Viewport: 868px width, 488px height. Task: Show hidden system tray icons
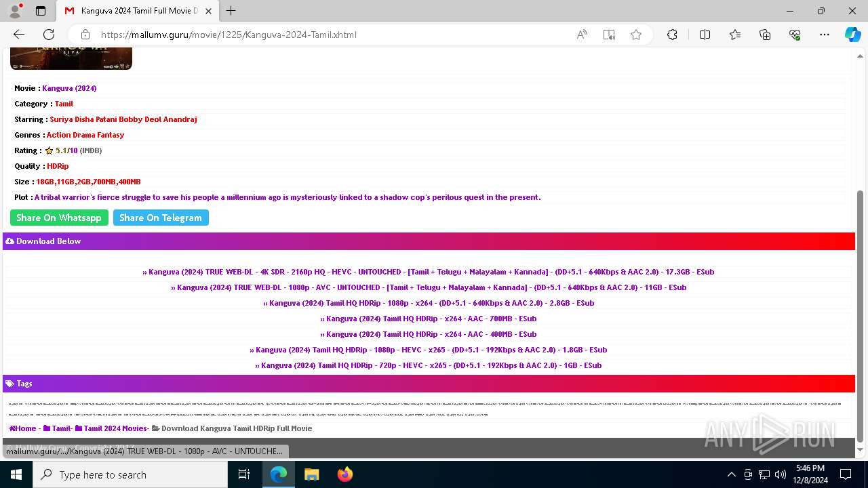click(731, 474)
